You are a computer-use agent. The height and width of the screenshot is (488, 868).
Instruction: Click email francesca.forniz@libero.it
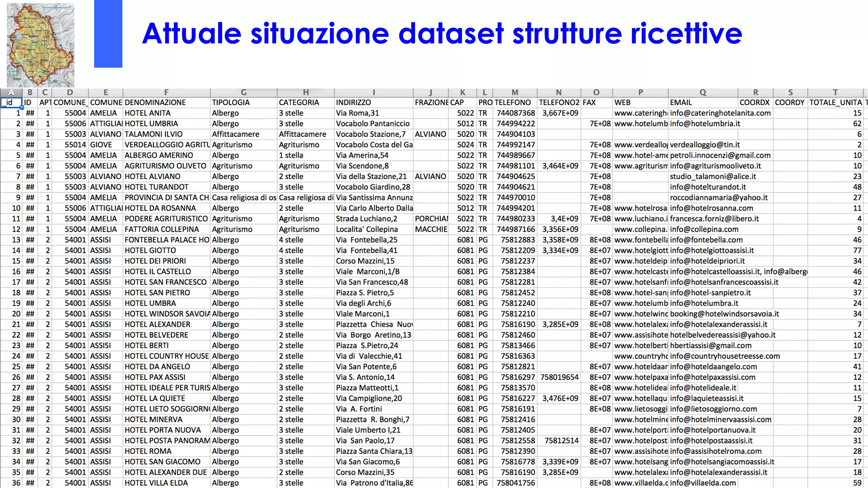tap(714, 219)
